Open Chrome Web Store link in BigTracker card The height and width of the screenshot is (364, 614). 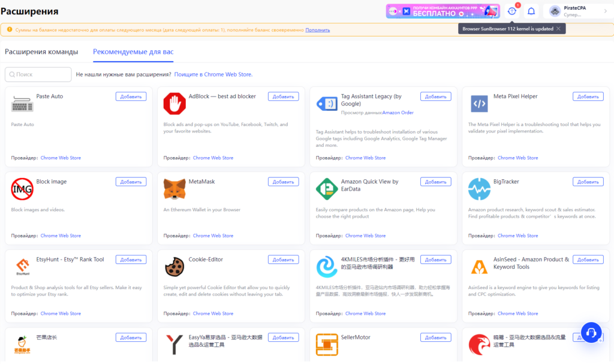517,236
